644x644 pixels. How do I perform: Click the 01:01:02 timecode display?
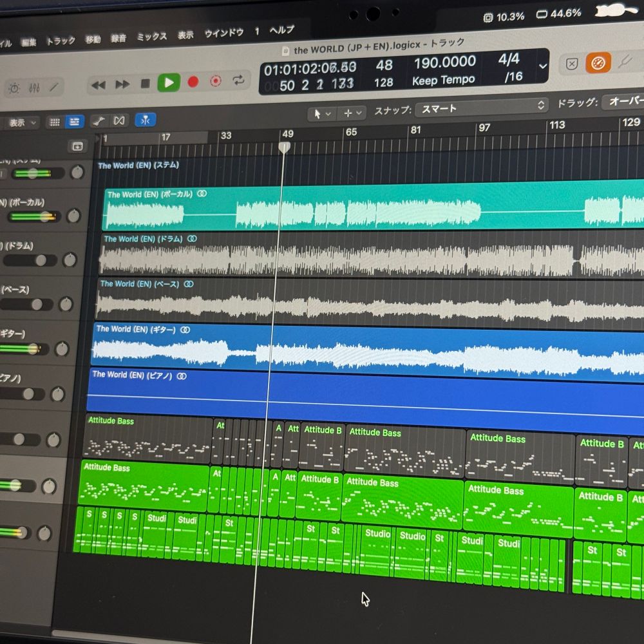[310, 69]
